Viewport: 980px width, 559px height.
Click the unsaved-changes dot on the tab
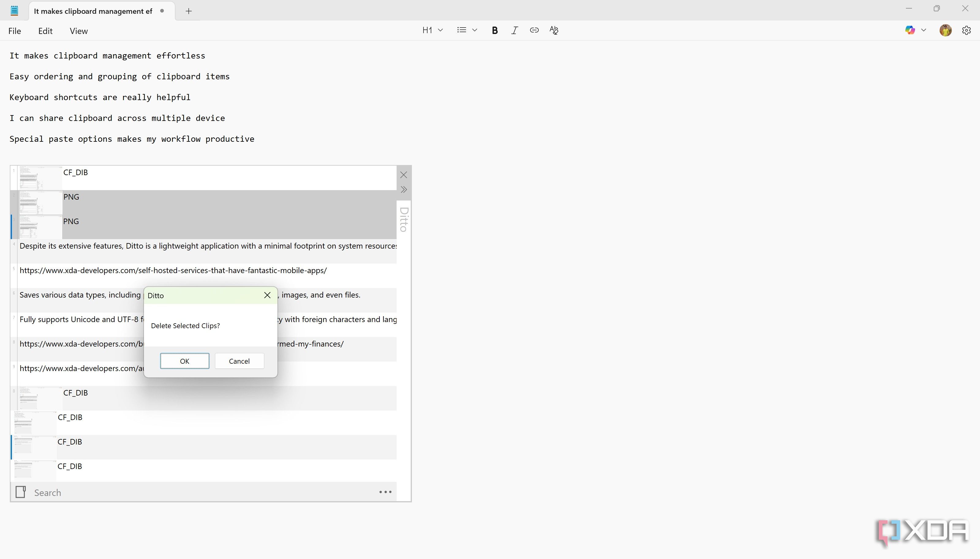pos(162,11)
